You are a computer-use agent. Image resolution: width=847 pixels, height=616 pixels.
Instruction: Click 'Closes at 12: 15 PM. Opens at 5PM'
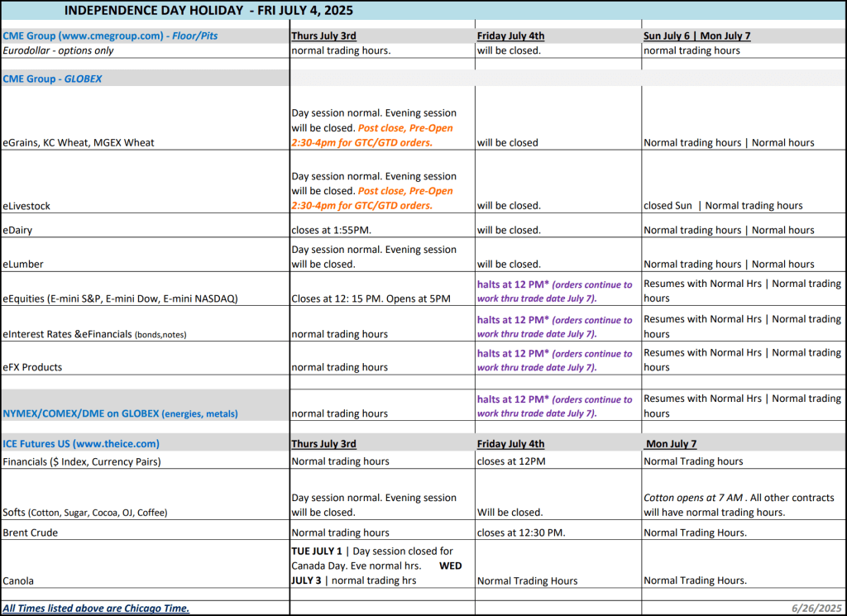pyautogui.click(x=371, y=298)
